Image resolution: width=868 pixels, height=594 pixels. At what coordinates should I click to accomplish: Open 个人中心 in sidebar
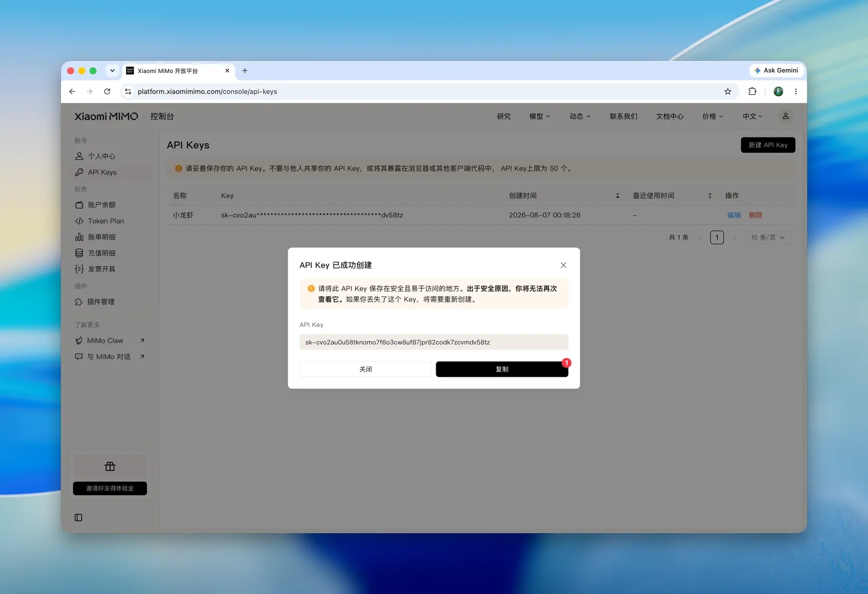tap(111, 156)
